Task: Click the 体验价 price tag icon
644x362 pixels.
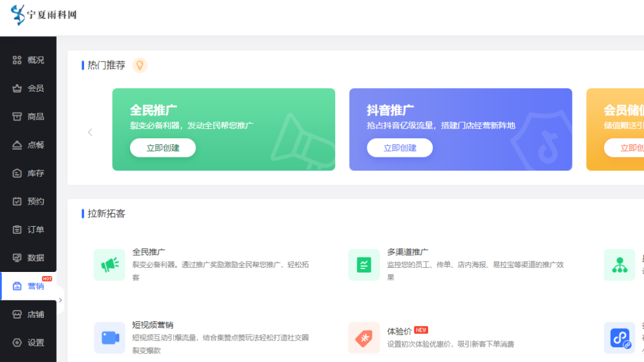Action: 364,338
